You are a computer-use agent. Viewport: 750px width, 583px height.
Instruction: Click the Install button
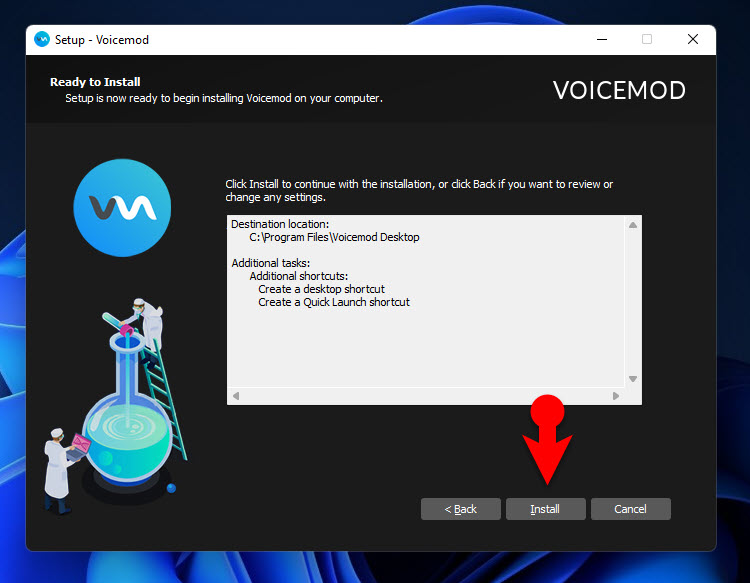pyautogui.click(x=545, y=509)
